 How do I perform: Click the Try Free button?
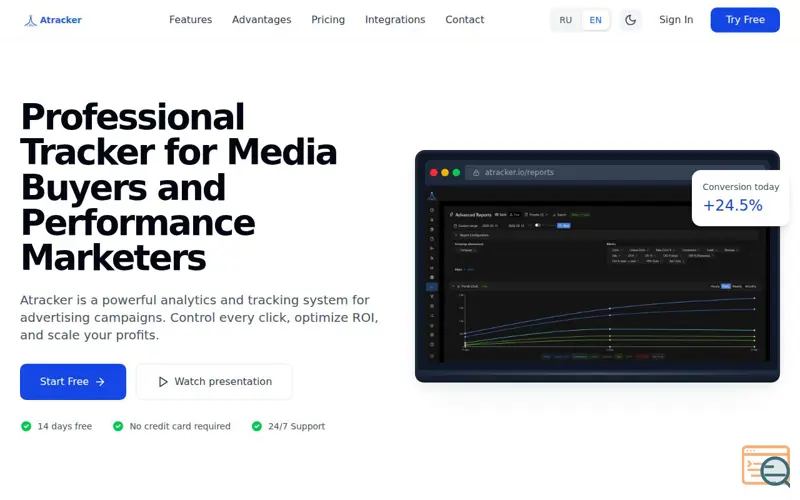pyautogui.click(x=745, y=20)
